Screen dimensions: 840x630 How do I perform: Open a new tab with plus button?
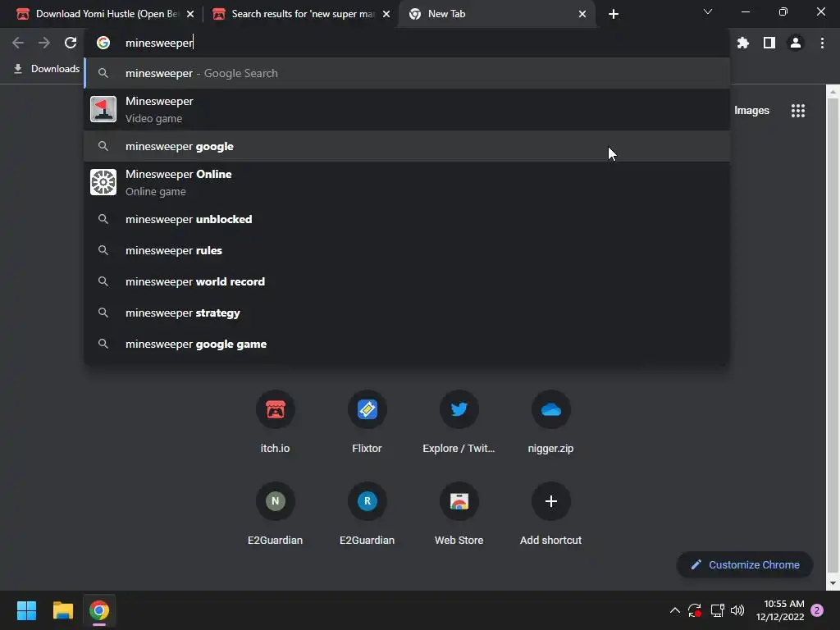point(614,14)
